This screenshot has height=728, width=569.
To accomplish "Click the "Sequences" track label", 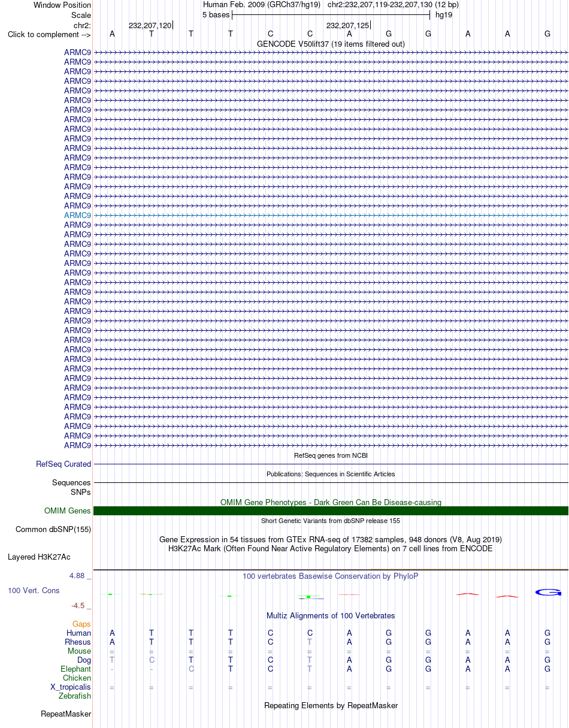I will [x=72, y=482].
